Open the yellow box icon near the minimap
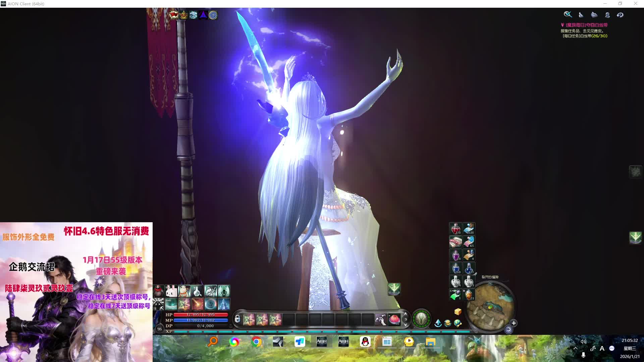The image size is (644, 362). [x=458, y=312]
